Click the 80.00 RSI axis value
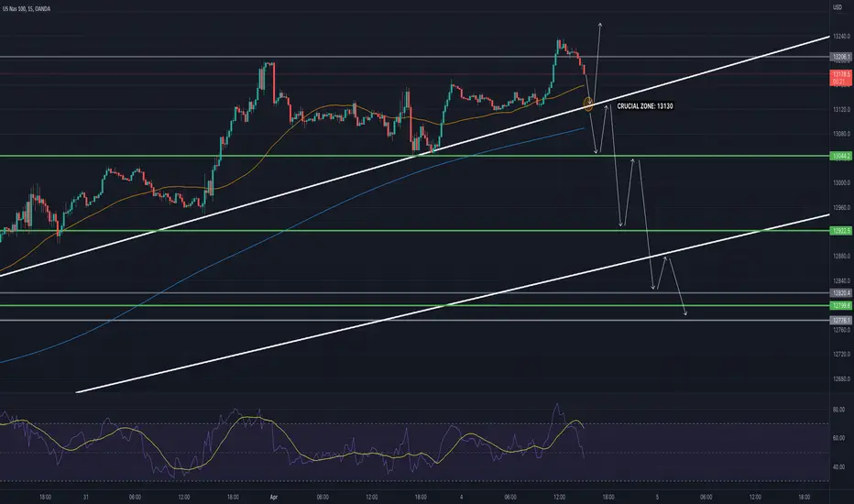 tap(838, 410)
